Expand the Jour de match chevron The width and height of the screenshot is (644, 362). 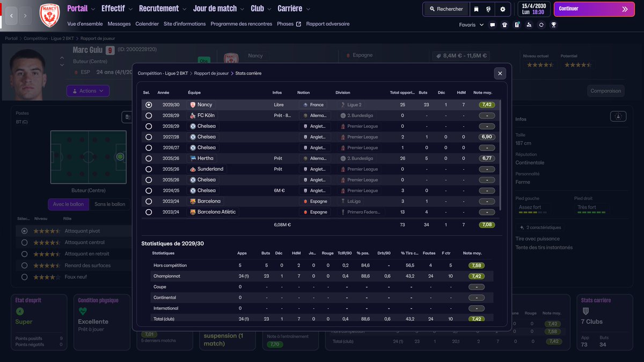243,9
